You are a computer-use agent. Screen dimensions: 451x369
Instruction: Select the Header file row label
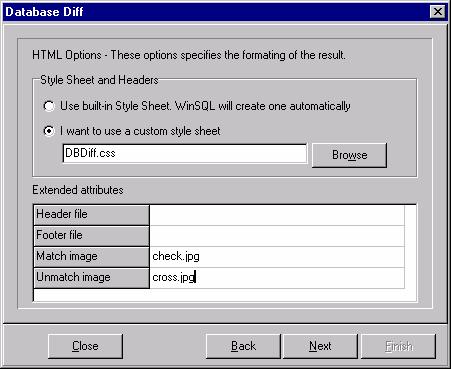coord(91,215)
